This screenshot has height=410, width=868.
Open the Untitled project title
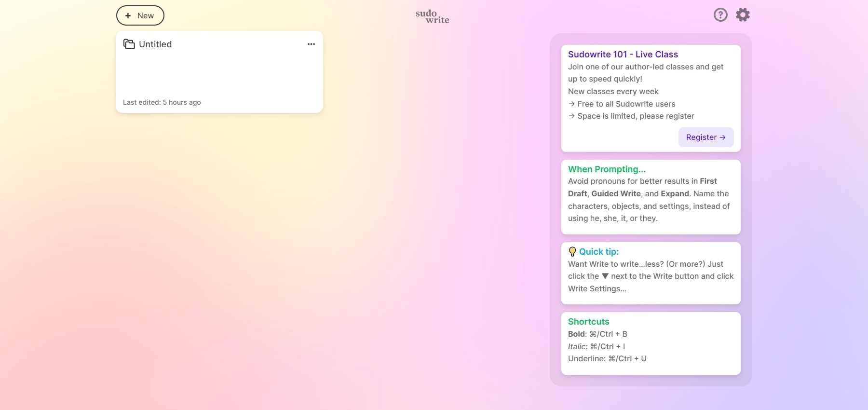point(155,44)
